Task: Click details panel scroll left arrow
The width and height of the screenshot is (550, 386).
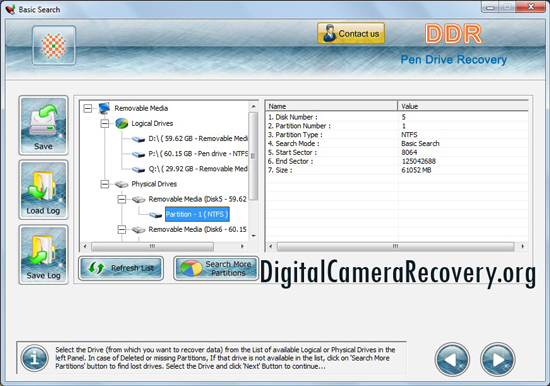Action: (x=270, y=246)
